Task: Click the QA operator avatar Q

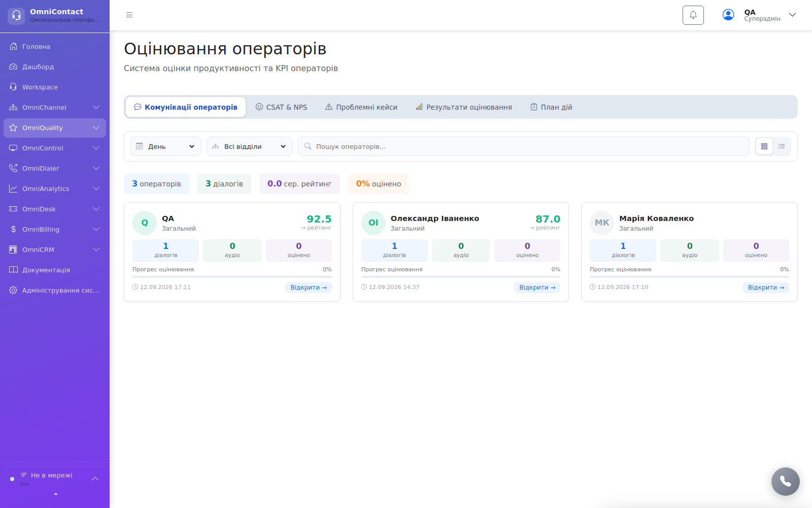Action: 145,223
